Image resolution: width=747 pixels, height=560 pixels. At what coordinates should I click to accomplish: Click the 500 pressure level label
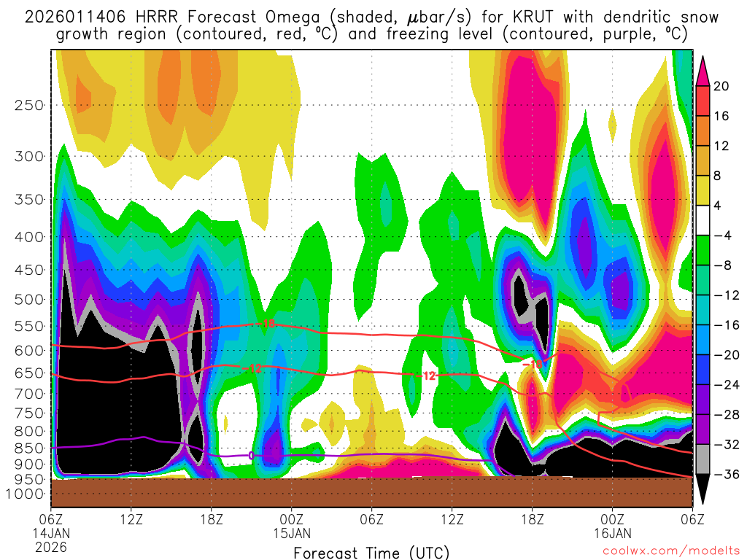(29, 300)
